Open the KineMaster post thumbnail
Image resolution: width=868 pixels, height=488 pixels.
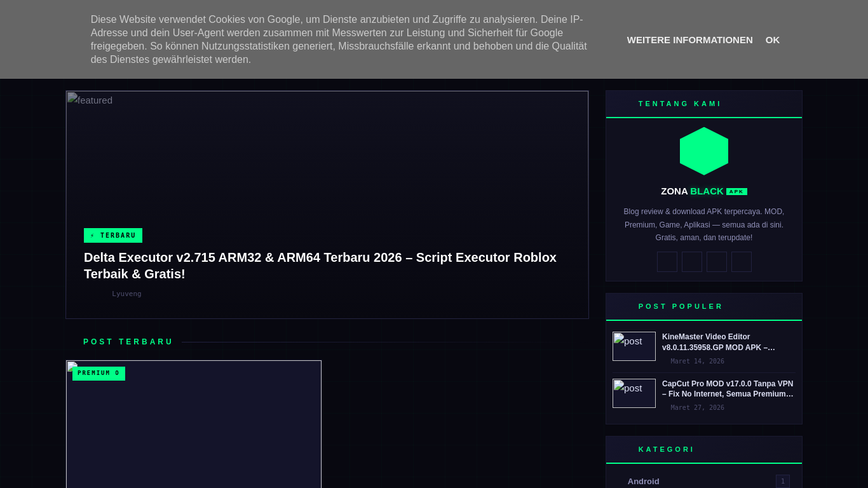click(x=634, y=346)
